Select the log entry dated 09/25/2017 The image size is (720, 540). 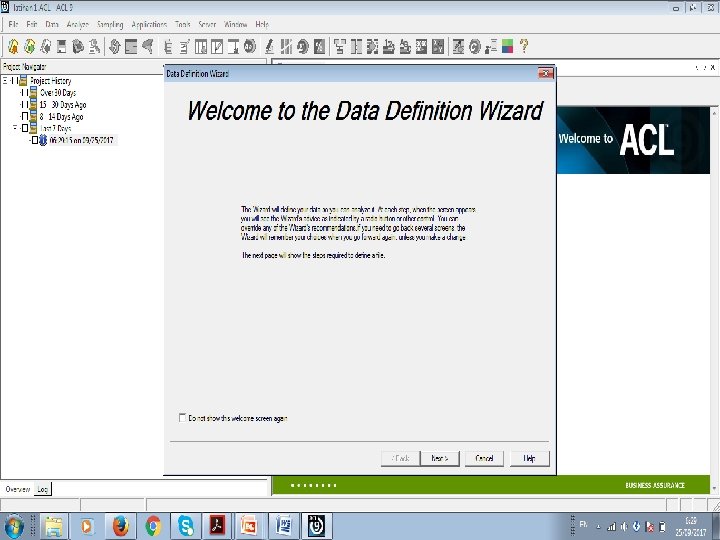[x=81, y=140]
